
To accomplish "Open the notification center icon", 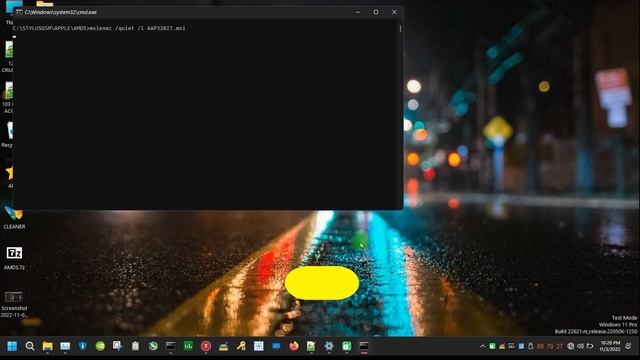I will point(629,346).
